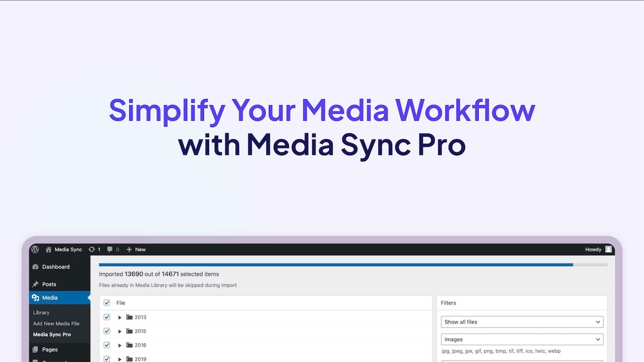The image size is (644, 362).
Task: Click the Pages icon in sidebar
Action: tap(35, 349)
